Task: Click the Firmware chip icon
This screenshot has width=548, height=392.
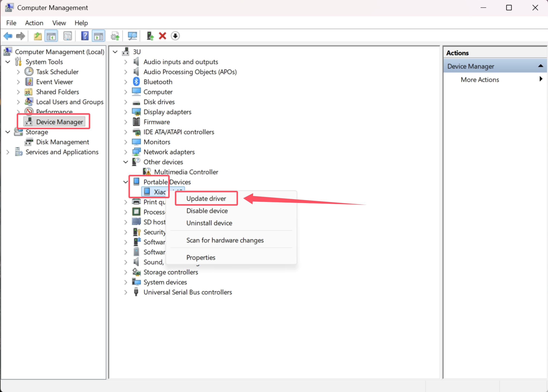Action: [136, 122]
